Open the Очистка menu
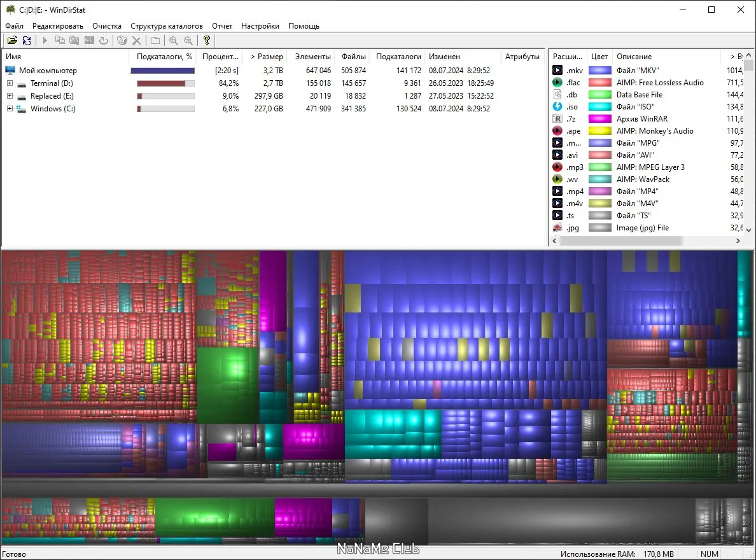 pyautogui.click(x=107, y=26)
